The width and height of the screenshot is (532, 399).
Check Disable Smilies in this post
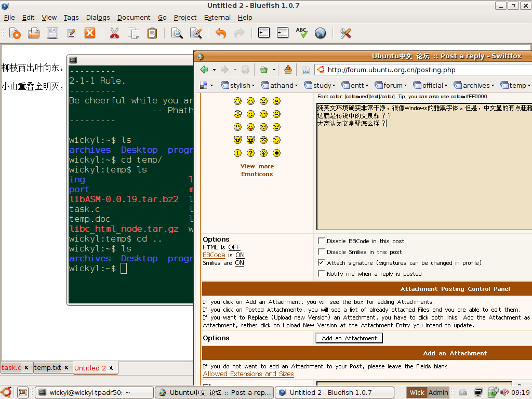[321, 252]
